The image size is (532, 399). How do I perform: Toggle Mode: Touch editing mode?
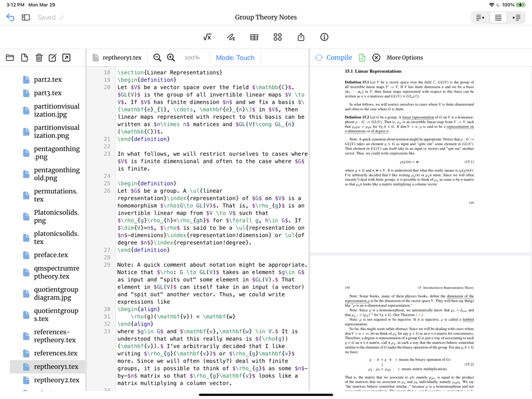(235, 58)
